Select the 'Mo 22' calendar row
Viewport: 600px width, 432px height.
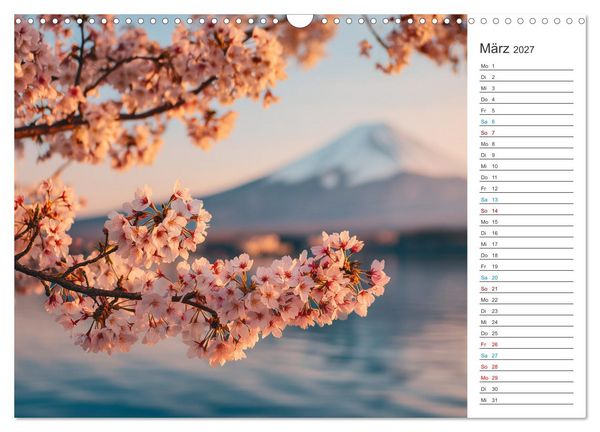[x=527, y=300]
